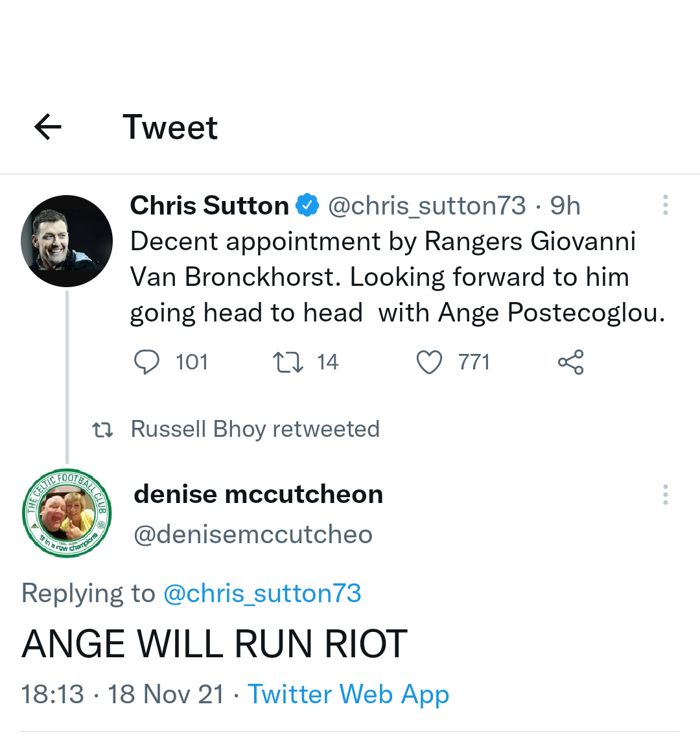Open more options on Chris Sutton's tweet
Image resolution: width=700 pixels, height=748 pixels.
click(x=665, y=205)
